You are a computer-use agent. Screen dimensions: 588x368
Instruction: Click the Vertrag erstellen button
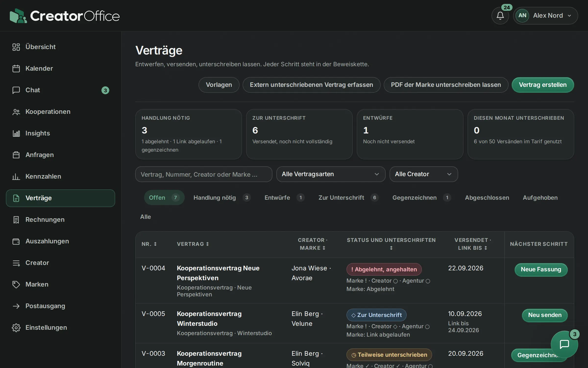tap(543, 85)
